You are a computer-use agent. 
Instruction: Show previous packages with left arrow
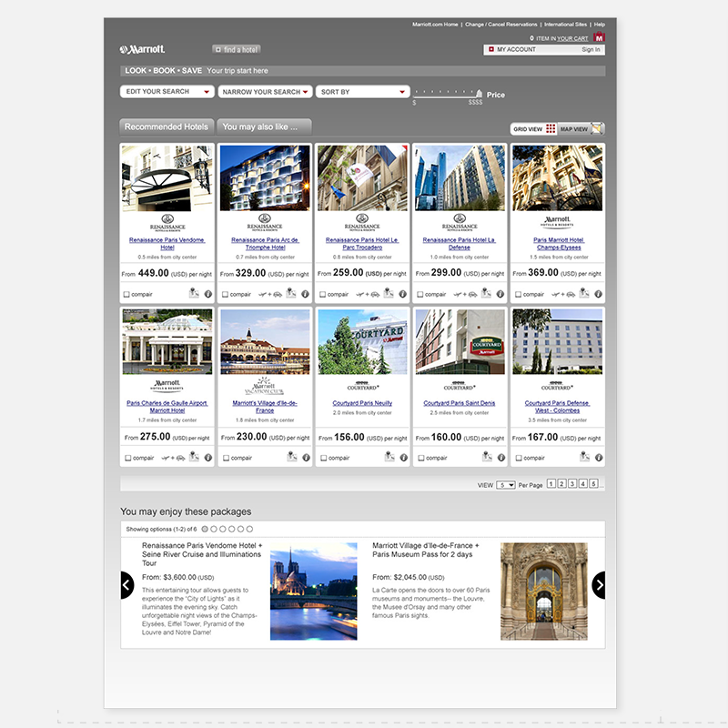click(126, 585)
